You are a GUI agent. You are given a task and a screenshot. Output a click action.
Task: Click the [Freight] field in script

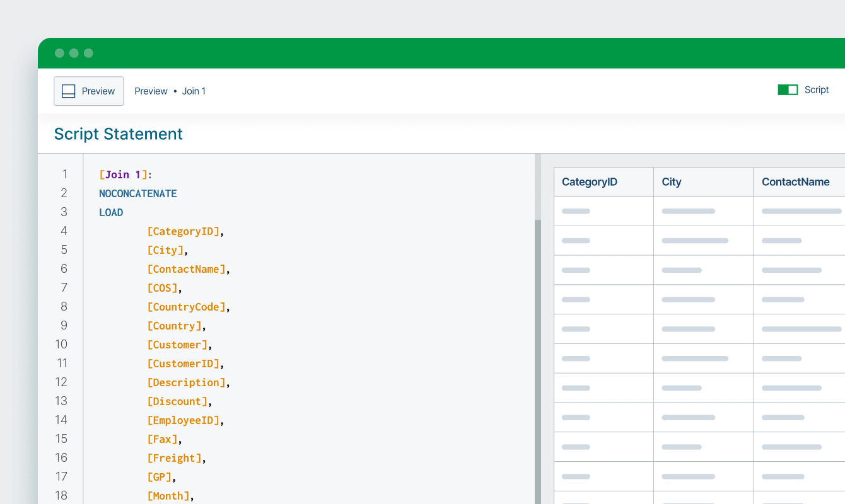(x=175, y=458)
